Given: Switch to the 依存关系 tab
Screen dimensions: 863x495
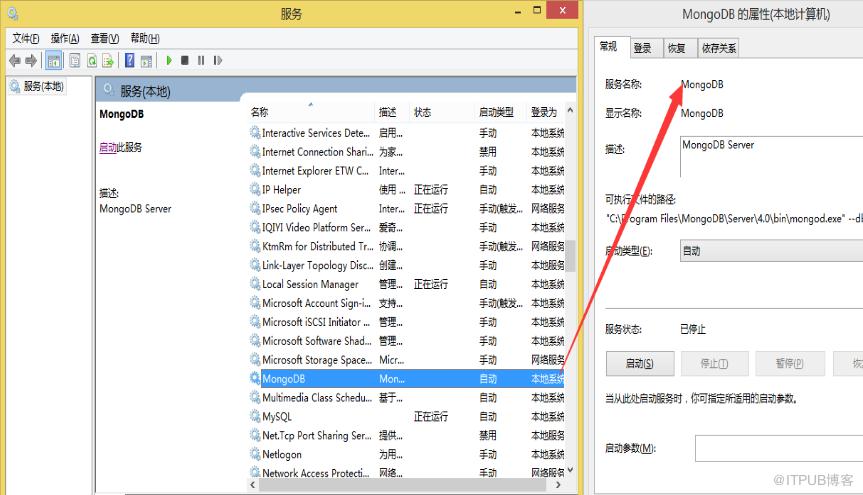Looking at the screenshot, I should click(x=718, y=48).
